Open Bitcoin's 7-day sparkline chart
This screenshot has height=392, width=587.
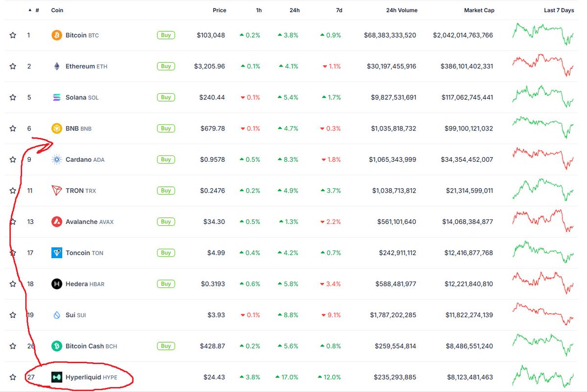543,34
